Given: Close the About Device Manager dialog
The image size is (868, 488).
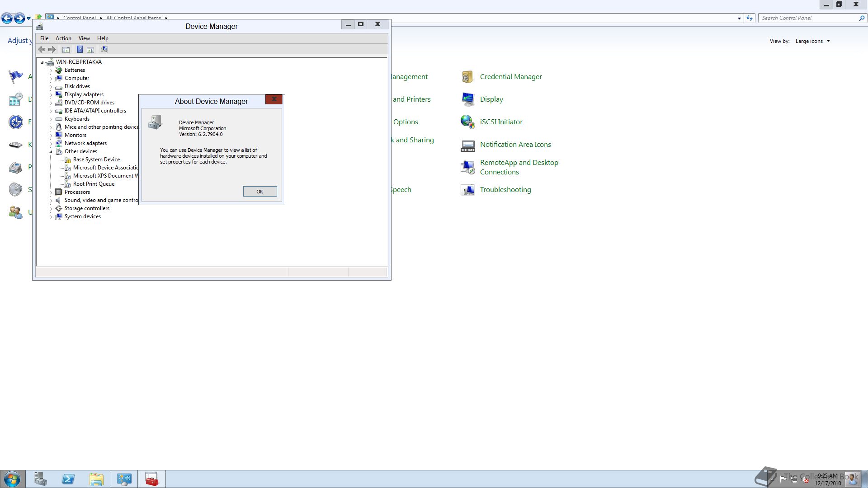Looking at the screenshot, I should pyautogui.click(x=274, y=99).
